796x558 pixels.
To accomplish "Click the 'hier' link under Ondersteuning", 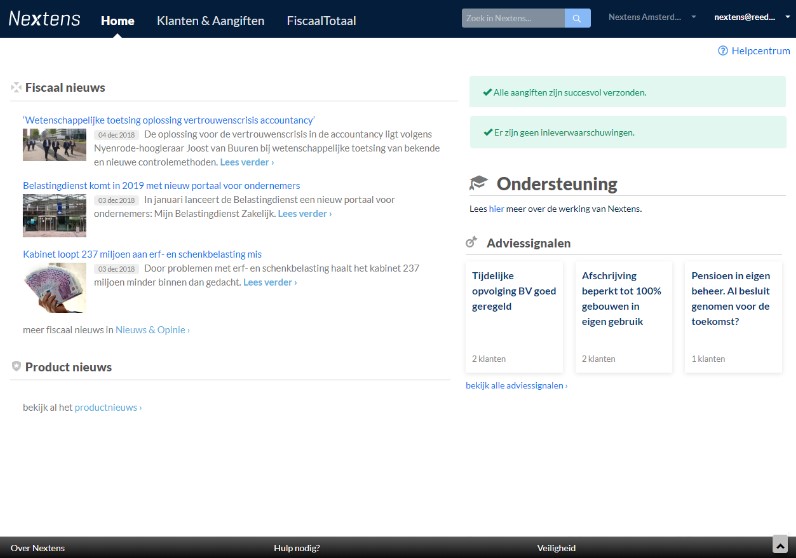I will pyautogui.click(x=496, y=209).
